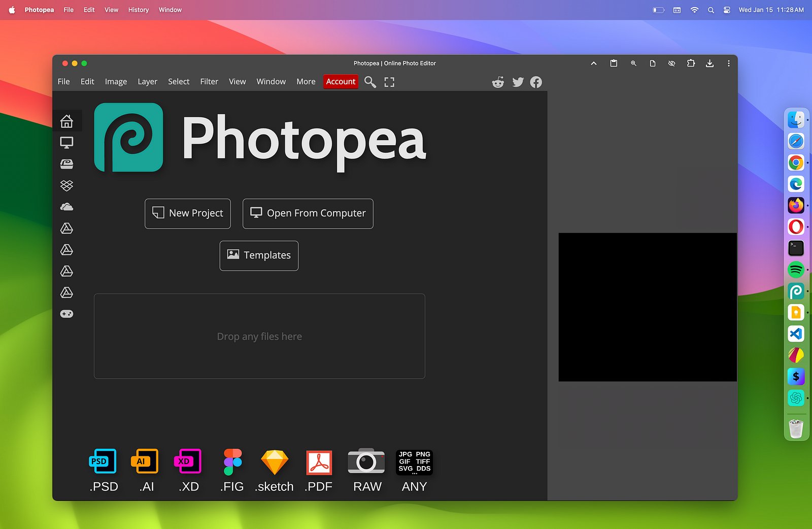Toggle fullscreen mode with the brackets icon
The image size is (812, 529).
(x=389, y=82)
